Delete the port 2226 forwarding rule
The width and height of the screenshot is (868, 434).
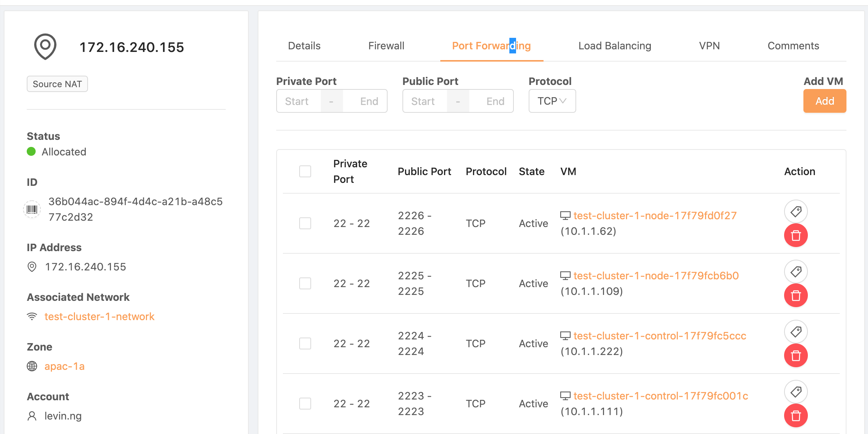[796, 236]
